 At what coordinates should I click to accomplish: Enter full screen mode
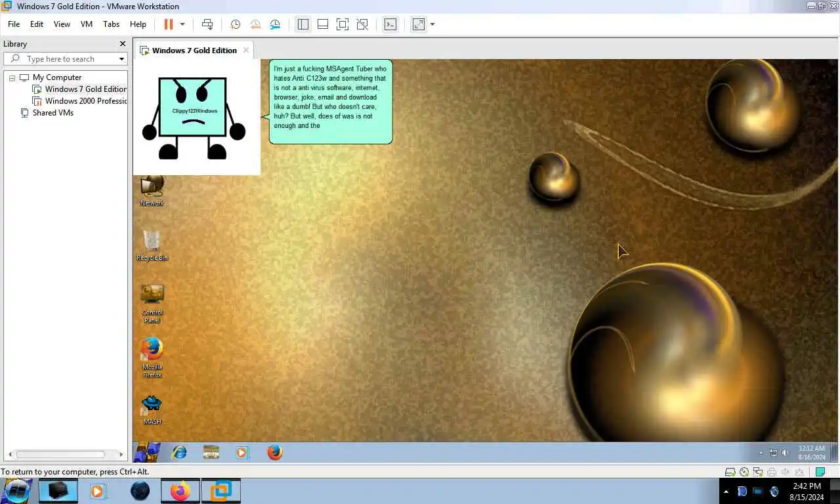pos(342,24)
